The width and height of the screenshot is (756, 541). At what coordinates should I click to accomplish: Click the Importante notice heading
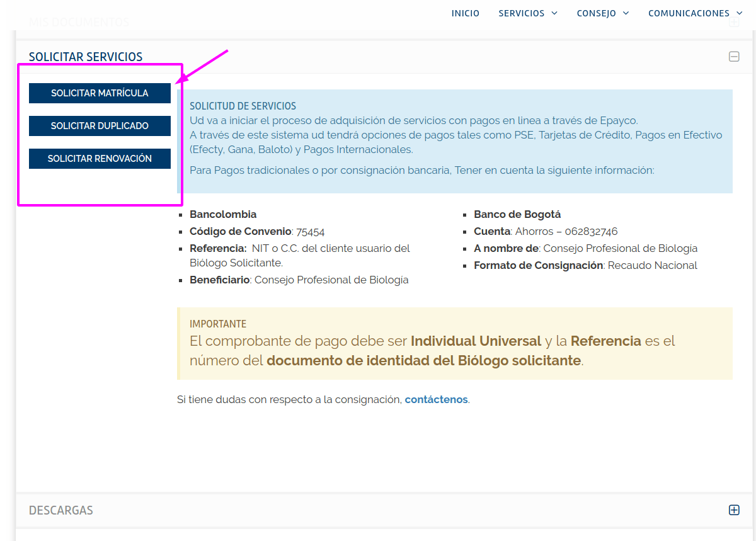218,324
